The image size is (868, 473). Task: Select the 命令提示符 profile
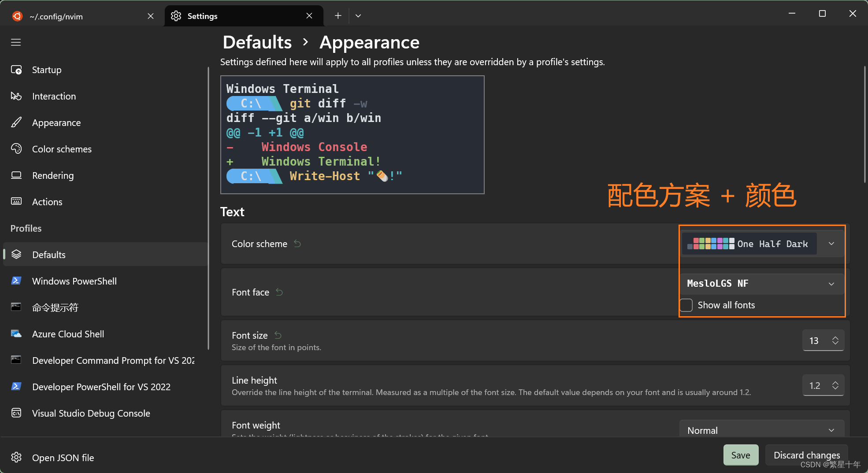[104, 307]
